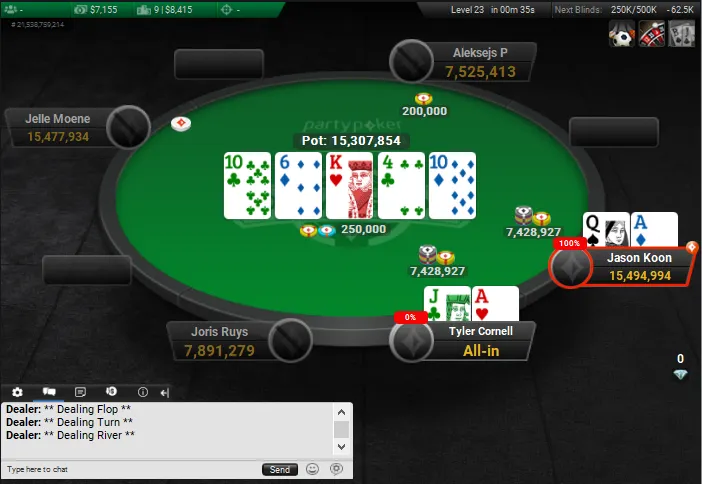The height and width of the screenshot is (484, 702).
Task: Click the Send chat button
Action: [x=280, y=469]
